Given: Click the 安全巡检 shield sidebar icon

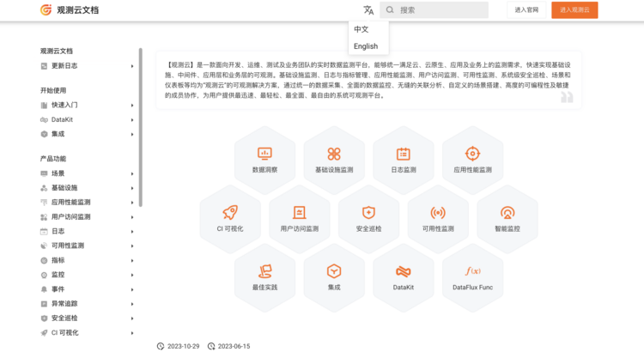Looking at the screenshot, I should [x=44, y=319].
